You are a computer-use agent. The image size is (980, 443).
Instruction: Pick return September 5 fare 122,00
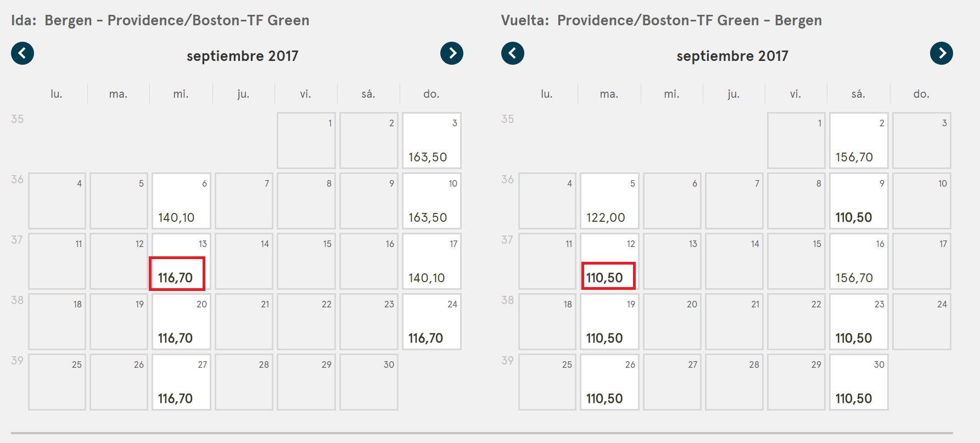point(609,201)
